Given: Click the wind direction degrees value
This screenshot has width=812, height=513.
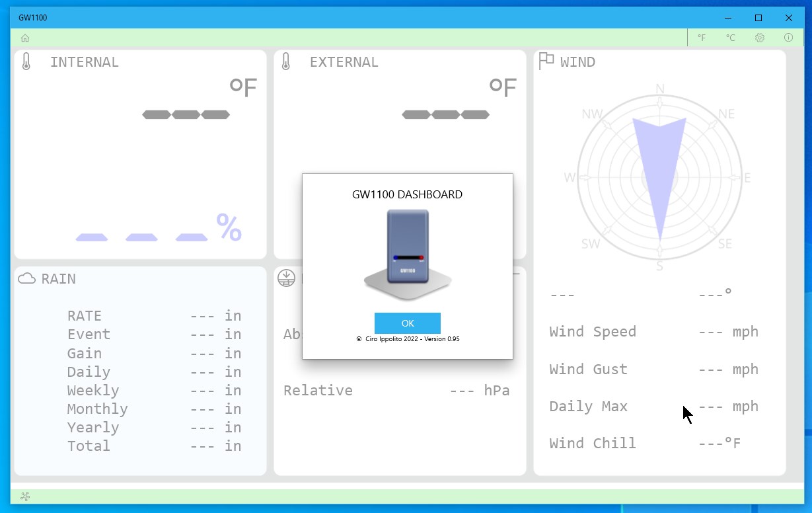Looking at the screenshot, I should pyautogui.click(x=715, y=293).
